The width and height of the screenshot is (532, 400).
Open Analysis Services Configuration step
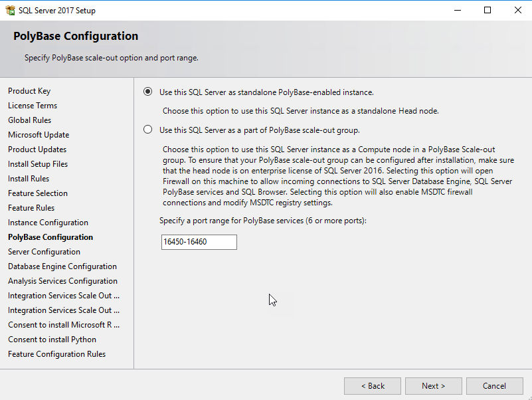click(x=62, y=281)
